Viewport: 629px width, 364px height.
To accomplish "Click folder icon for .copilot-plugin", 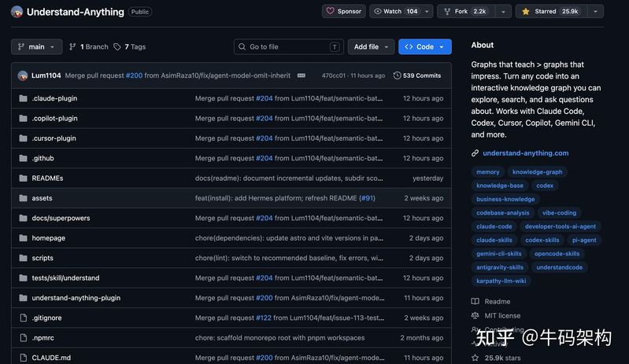I will coord(24,118).
